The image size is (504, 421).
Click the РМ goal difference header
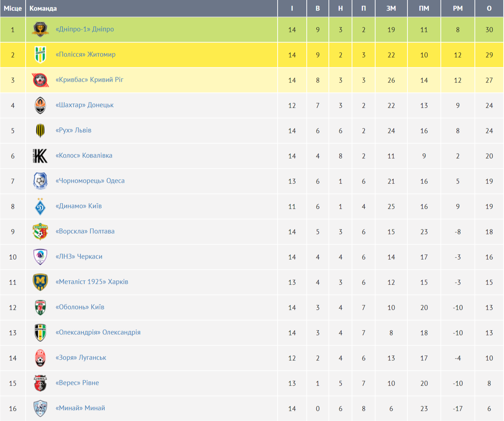click(x=458, y=8)
